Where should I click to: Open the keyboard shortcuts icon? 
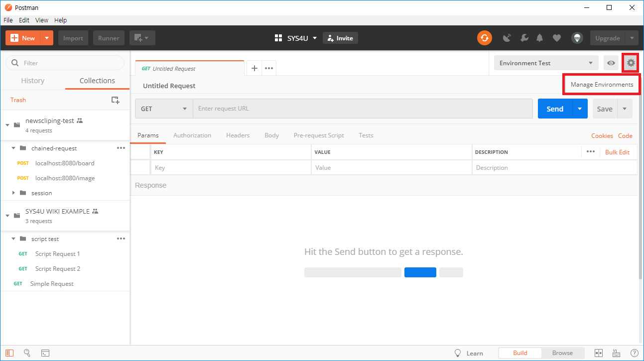[617, 353]
